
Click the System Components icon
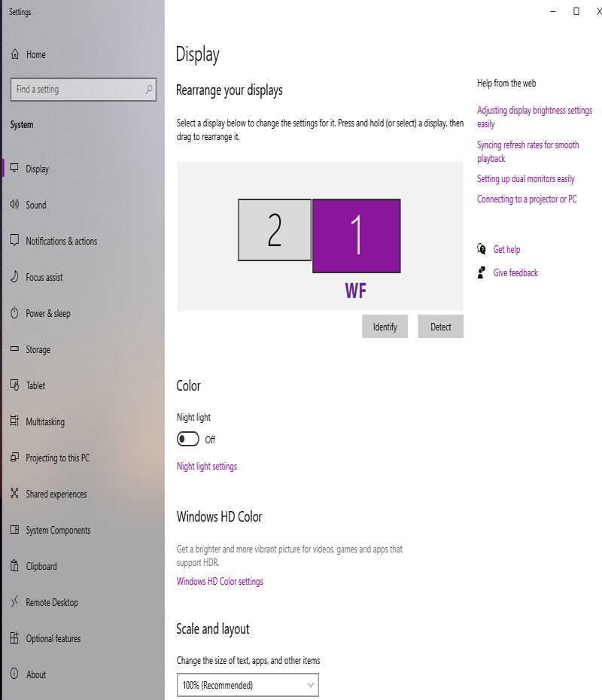click(x=15, y=529)
